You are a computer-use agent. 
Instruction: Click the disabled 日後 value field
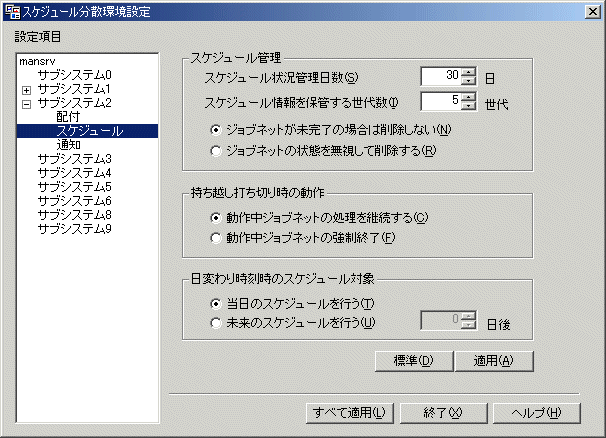coord(441,320)
